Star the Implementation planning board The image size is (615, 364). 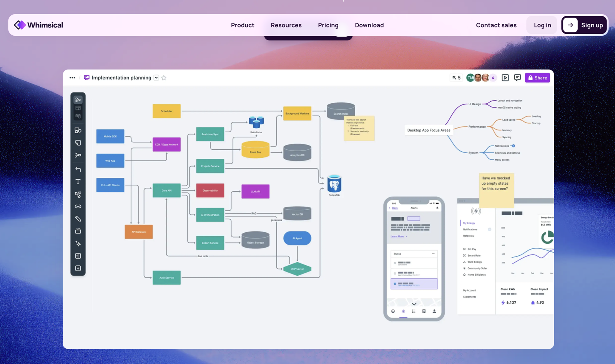[x=164, y=78]
